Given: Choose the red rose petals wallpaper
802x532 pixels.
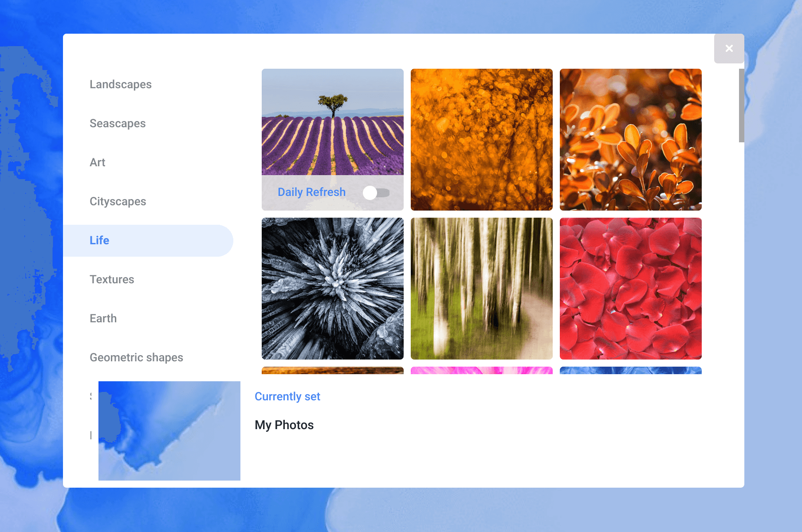Looking at the screenshot, I should 630,288.
